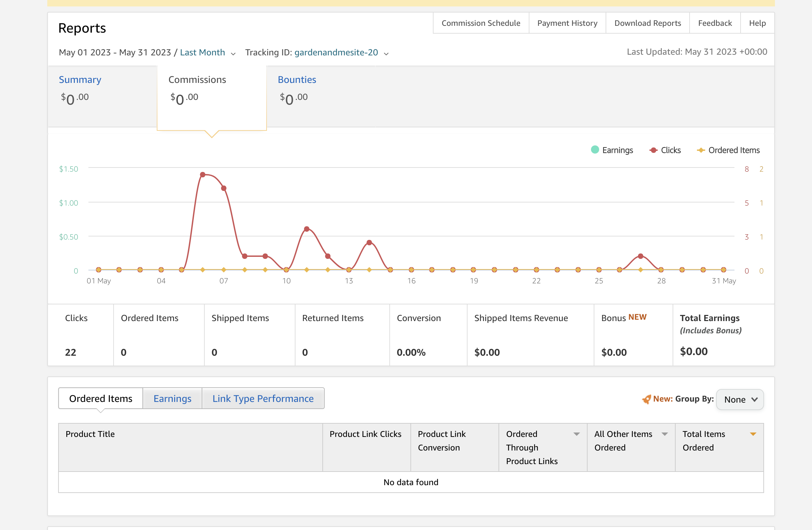
Task: Click the Reports page heading
Action: click(82, 28)
